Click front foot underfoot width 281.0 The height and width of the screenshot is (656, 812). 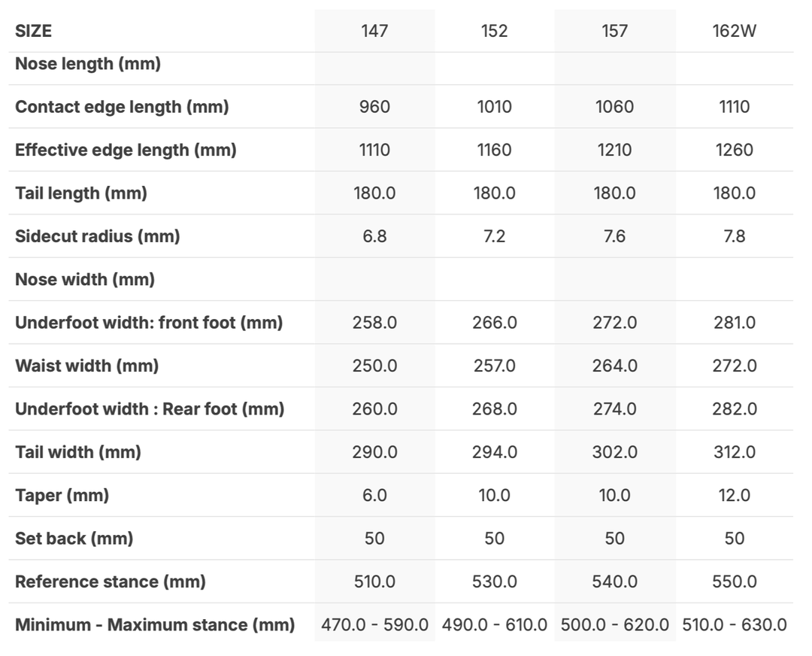[734, 323]
